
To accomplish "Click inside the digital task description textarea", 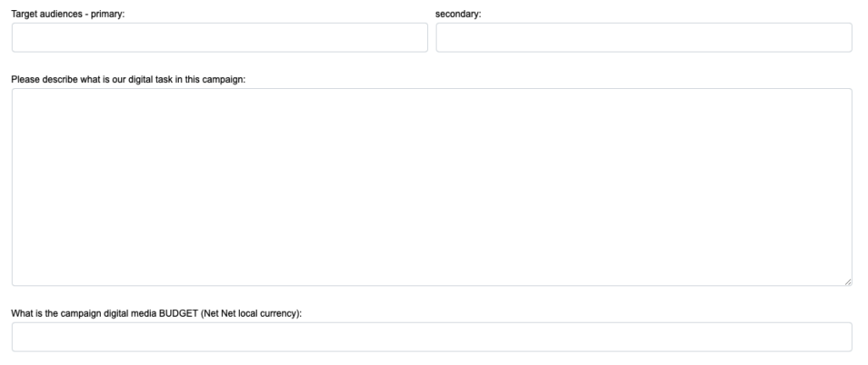I will [431, 186].
